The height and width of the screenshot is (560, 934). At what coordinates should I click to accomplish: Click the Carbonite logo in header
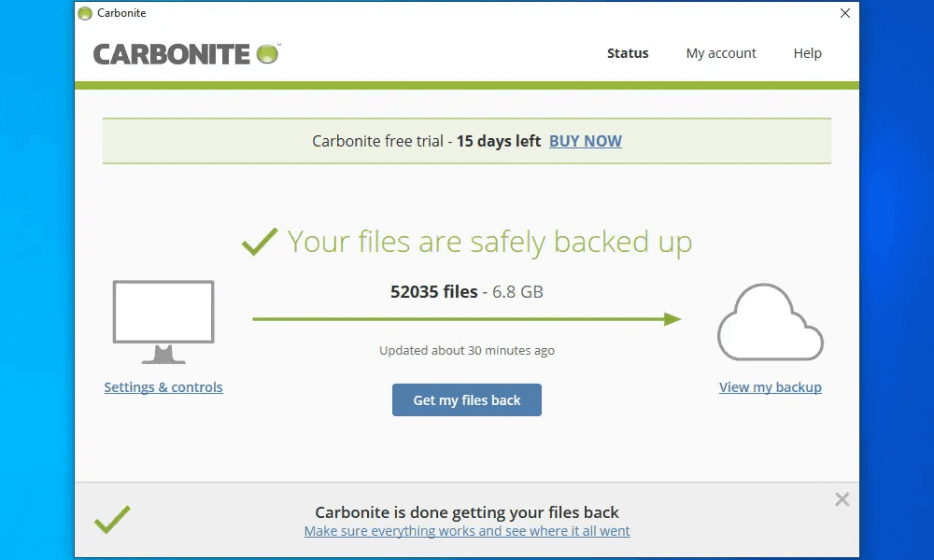click(187, 53)
